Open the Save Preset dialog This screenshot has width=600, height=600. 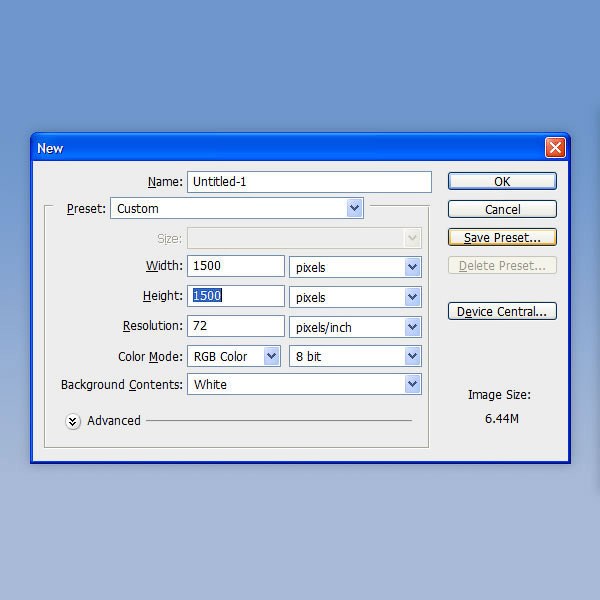(502, 237)
